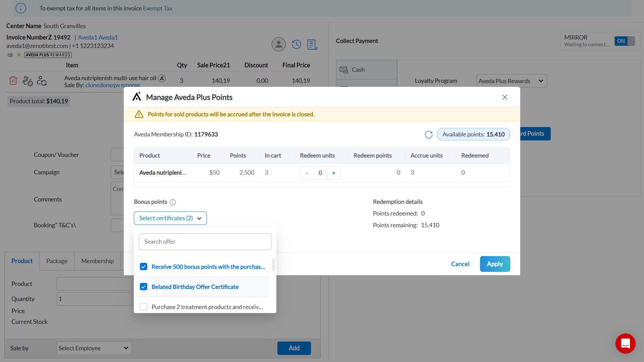
Task: Click the change employee icon for hair oil
Action: coord(42,81)
